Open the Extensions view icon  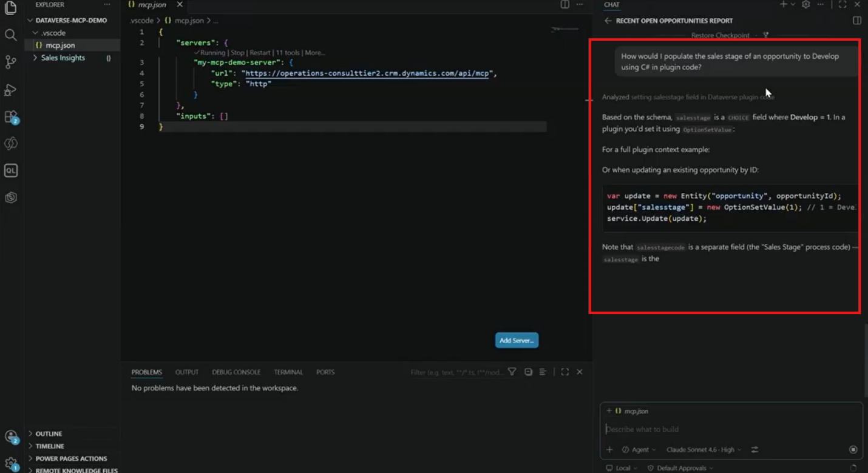10,116
